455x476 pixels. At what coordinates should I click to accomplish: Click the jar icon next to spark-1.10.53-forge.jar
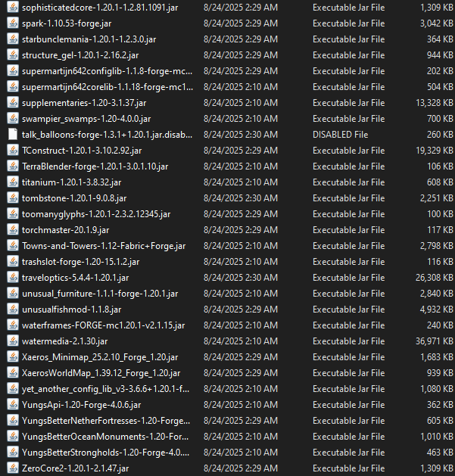point(13,23)
